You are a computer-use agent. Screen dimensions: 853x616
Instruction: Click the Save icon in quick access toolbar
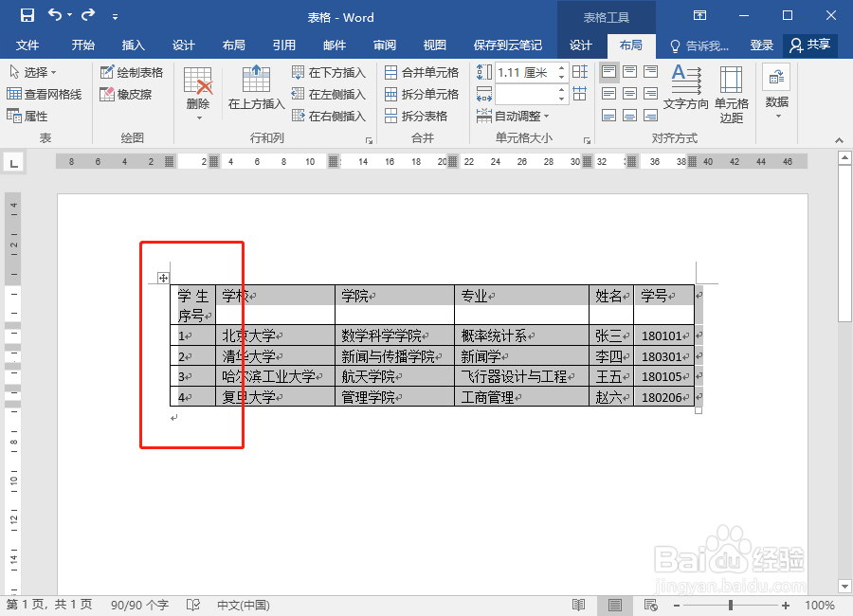click(27, 15)
